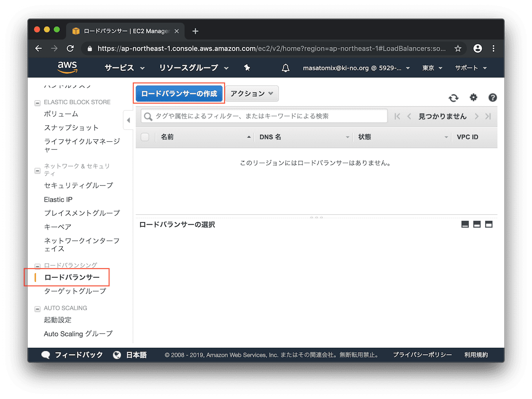Open ボリューム in the sidebar
This screenshot has width=532, height=399.
click(x=61, y=114)
